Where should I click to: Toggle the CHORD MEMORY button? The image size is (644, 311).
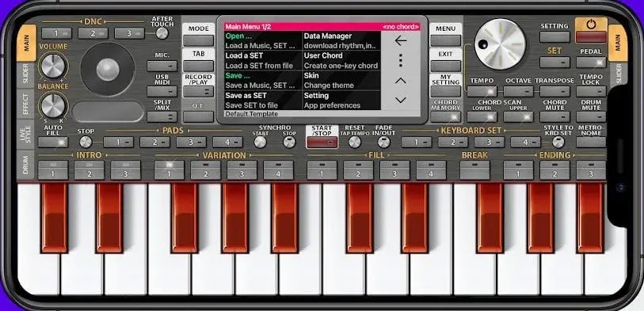tap(446, 116)
